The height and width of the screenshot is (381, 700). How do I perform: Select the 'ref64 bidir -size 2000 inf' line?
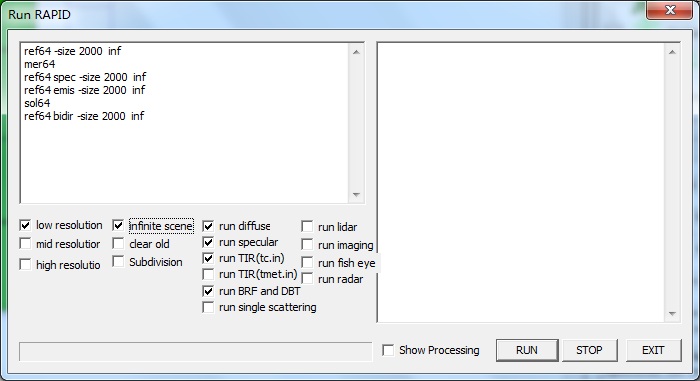[x=84, y=116]
